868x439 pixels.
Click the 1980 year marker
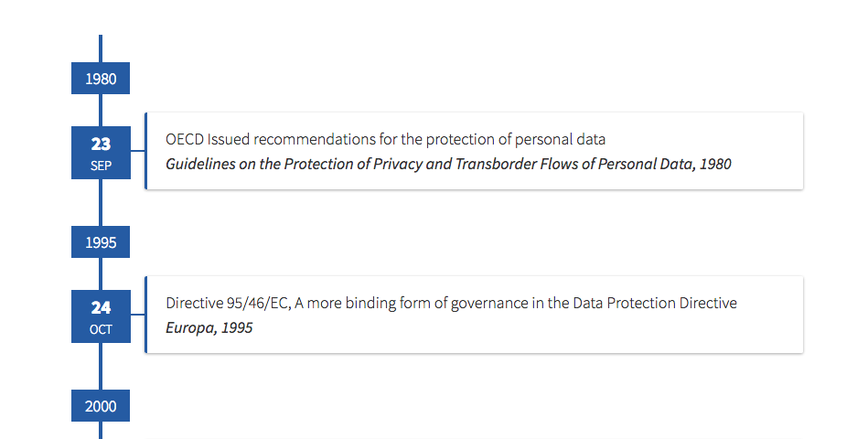pos(101,79)
